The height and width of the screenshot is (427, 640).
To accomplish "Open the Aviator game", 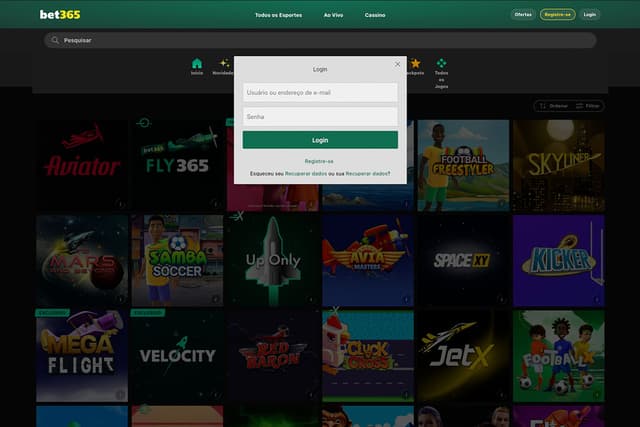I will point(82,165).
